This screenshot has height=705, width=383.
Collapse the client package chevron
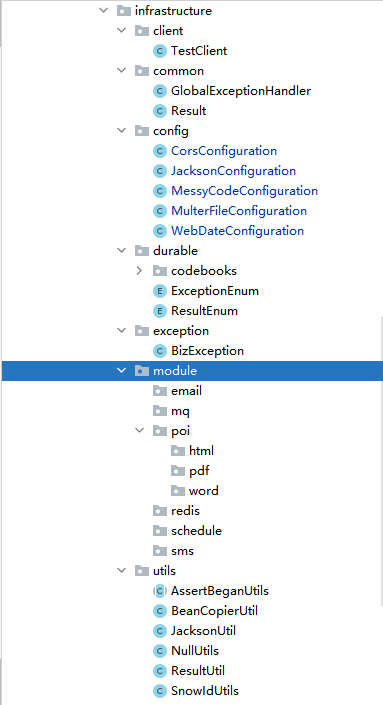pyautogui.click(x=121, y=31)
